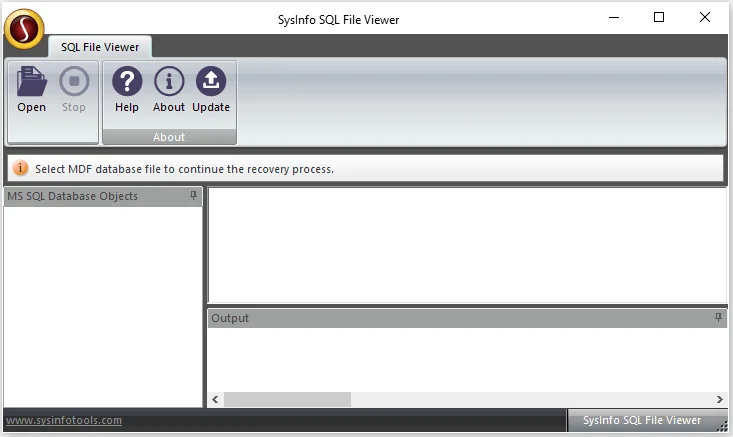Click the Output panel title

point(230,318)
